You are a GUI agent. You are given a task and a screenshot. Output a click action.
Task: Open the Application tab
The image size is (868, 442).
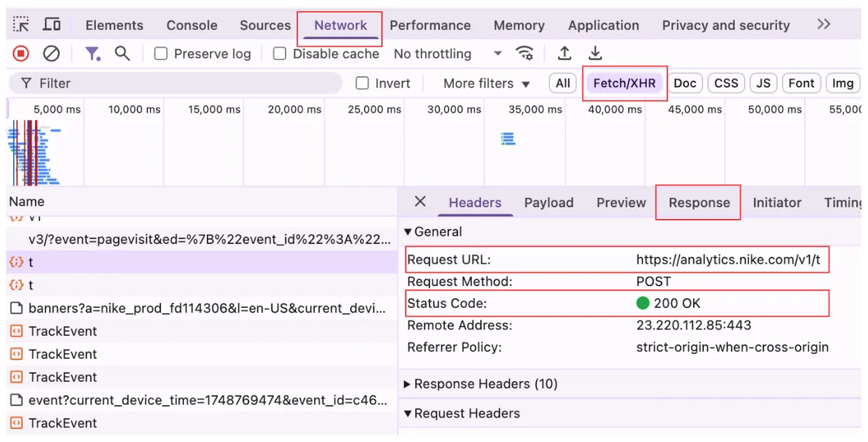604,25
